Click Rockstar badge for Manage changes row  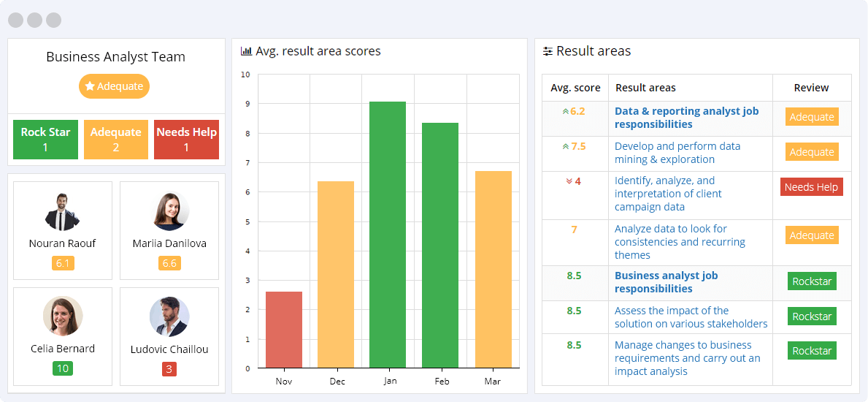(812, 351)
